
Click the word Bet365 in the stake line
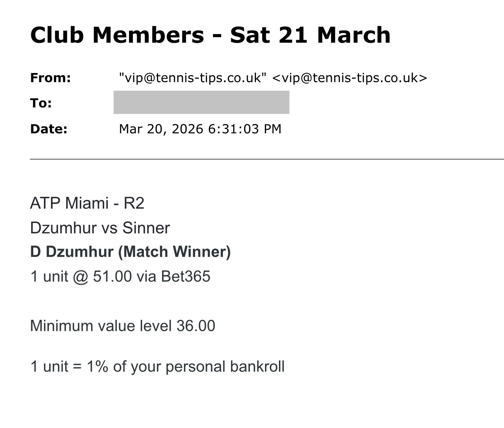tap(185, 276)
